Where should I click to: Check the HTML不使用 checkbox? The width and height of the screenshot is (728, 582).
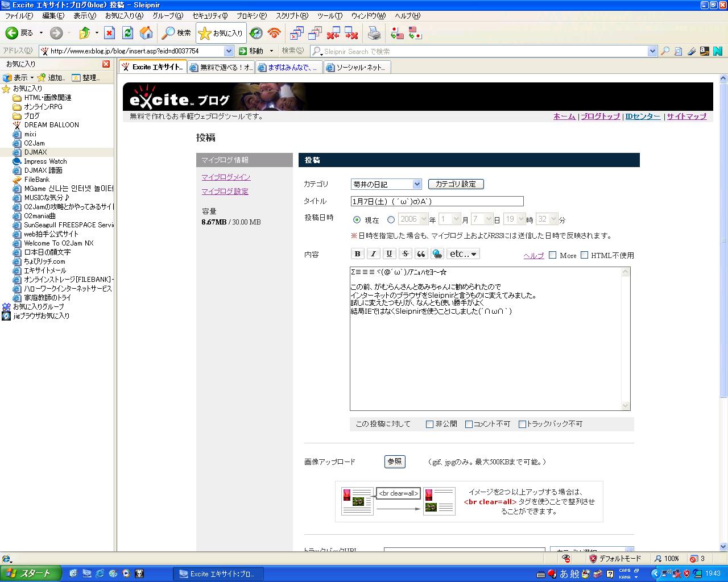584,255
